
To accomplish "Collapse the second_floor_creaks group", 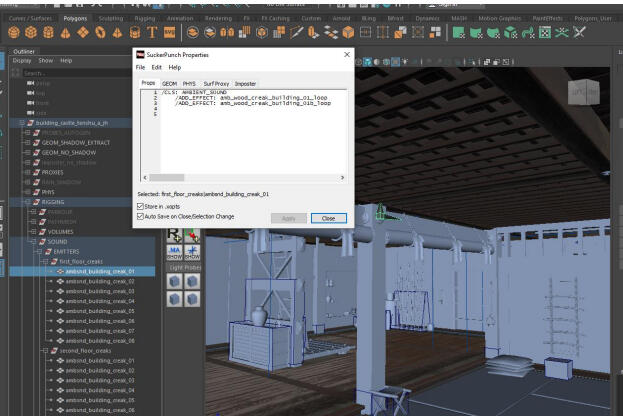I will [x=43, y=351].
